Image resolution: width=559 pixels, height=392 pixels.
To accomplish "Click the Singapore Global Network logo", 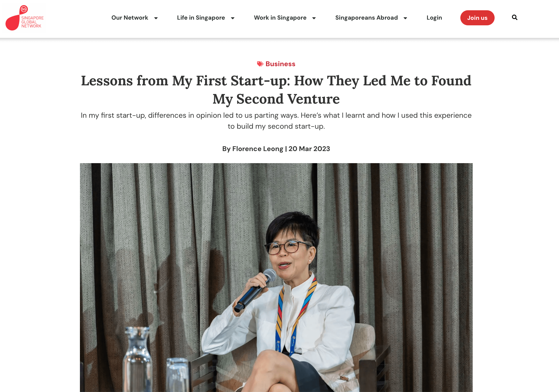I will pos(25,18).
